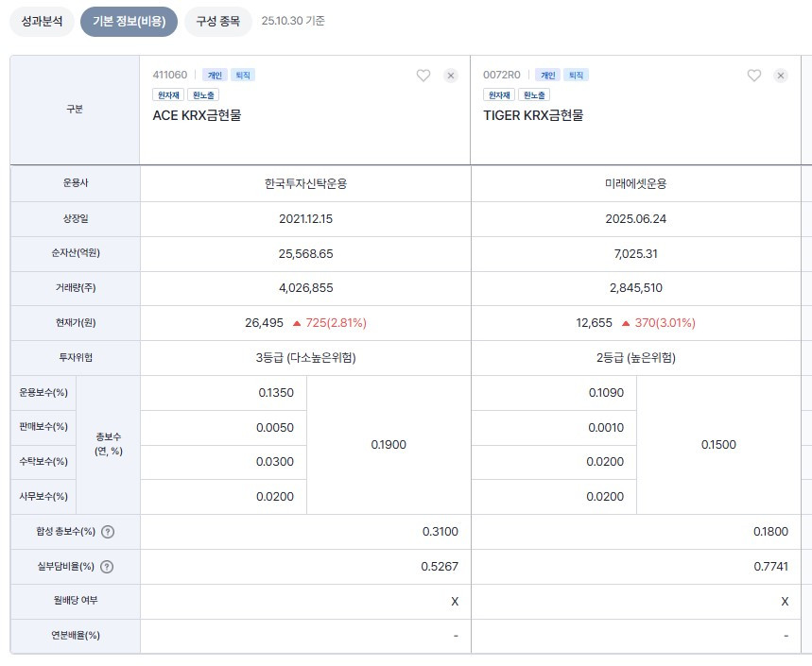Click 수탁보수(%) row label
Screen dimensions: 812x666
click(x=43, y=462)
